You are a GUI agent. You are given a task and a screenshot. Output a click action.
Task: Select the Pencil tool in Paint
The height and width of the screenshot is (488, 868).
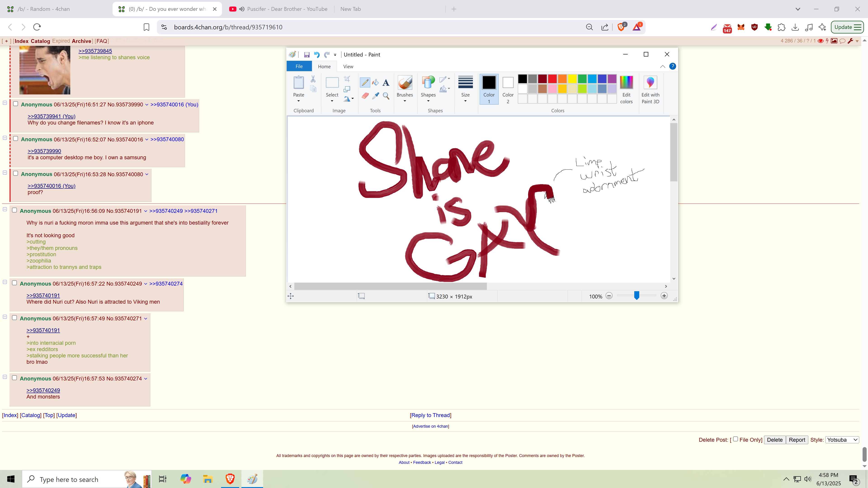(365, 82)
